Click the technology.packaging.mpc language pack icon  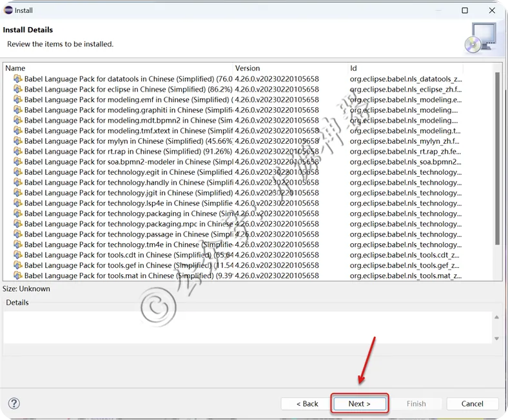click(x=18, y=224)
